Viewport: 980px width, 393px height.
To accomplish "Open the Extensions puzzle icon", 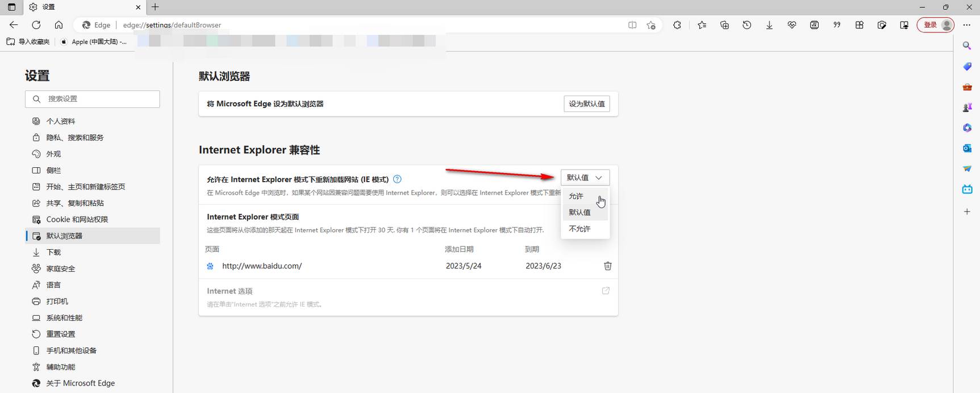I will [x=677, y=25].
